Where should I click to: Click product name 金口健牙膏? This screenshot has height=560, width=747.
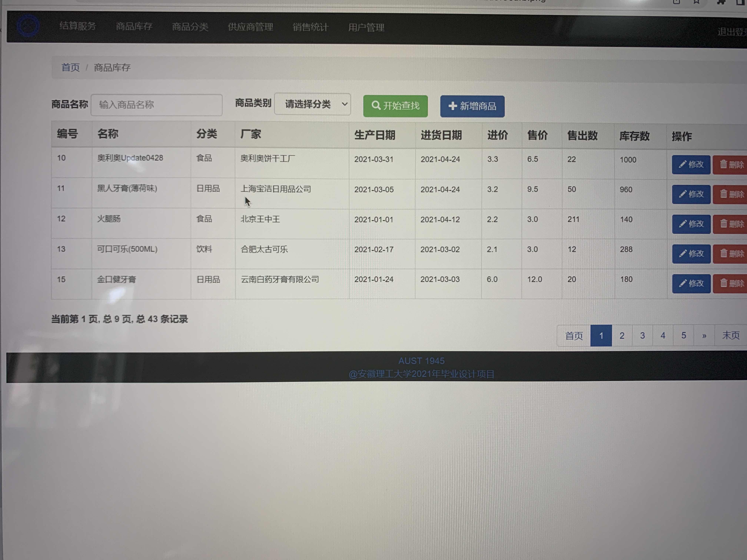coord(117,279)
